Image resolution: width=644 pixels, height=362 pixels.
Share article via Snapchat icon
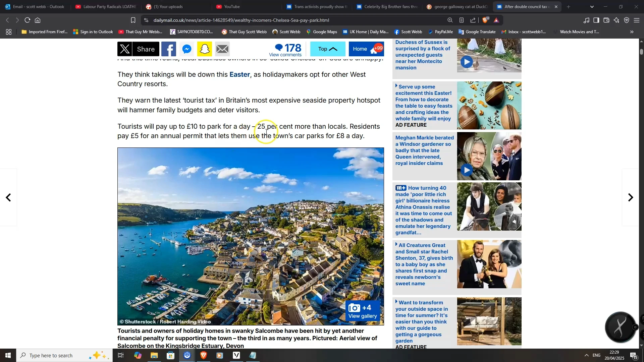point(205,49)
